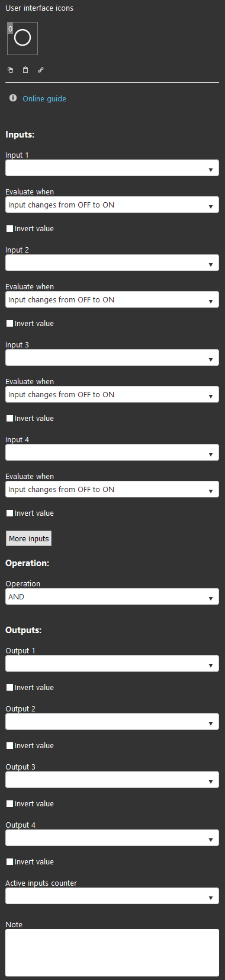Toggle Invert value under Output 2

(9, 745)
